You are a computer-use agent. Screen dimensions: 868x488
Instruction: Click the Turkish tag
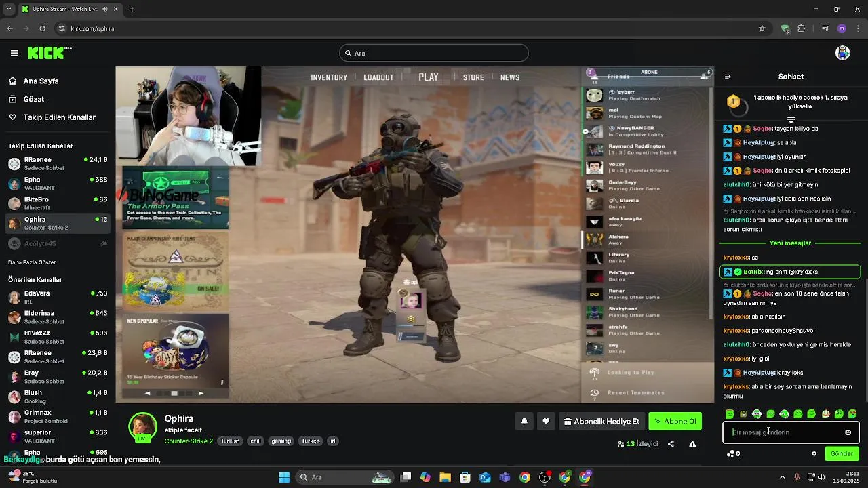[230, 441]
